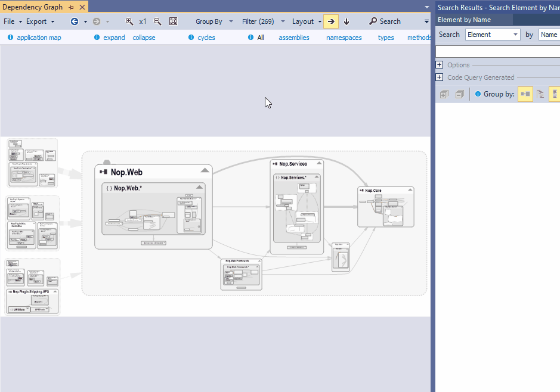Select the vertical layout arrow icon
The width and height of the screenshot is (560, 392).
[346, 21]
